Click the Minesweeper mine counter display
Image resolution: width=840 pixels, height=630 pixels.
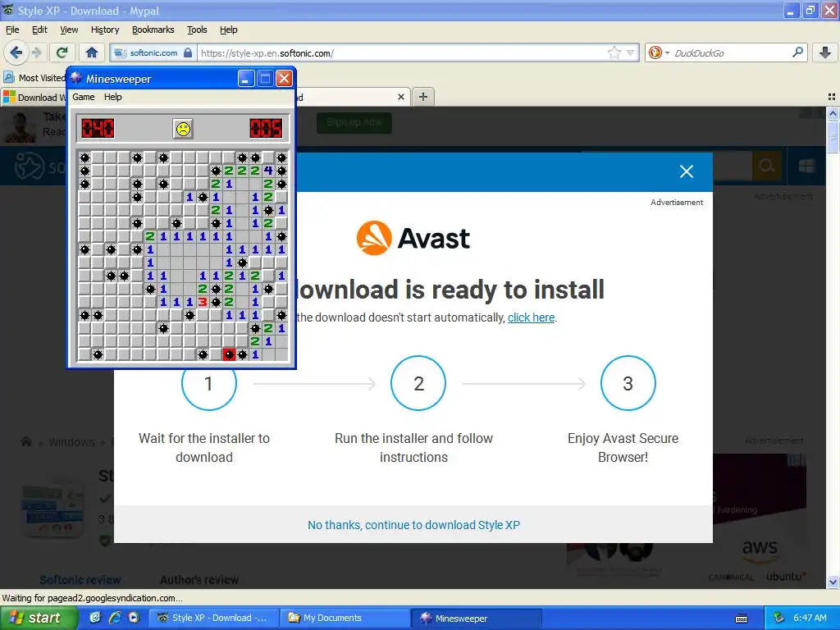[x=98, y=129]
